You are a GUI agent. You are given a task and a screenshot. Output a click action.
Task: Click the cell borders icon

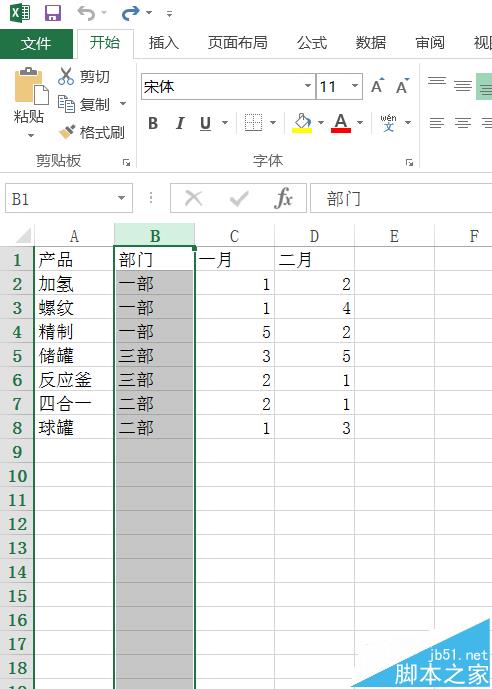click(x=253, y=123)
